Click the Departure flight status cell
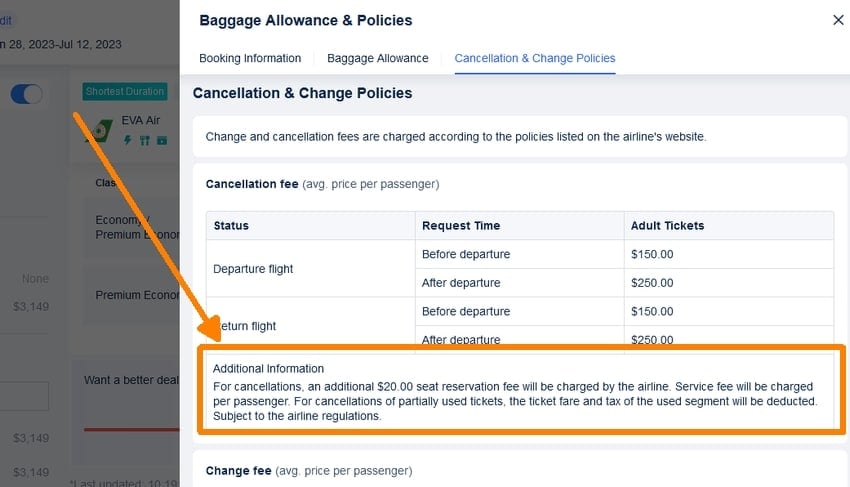 pos(310,269)
